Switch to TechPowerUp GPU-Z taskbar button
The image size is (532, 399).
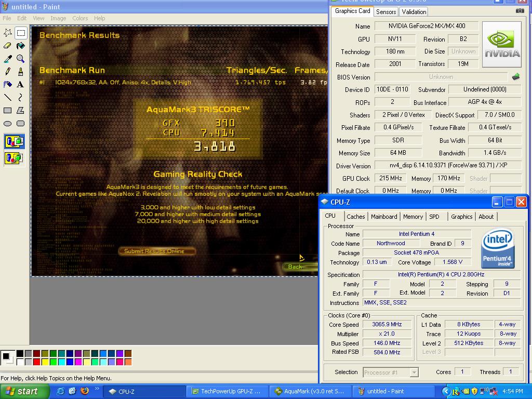227,392
